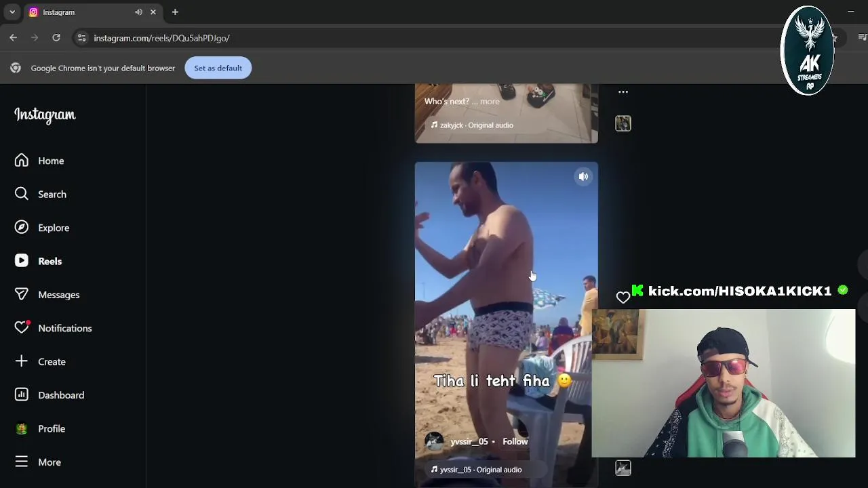Screen dimensions: 868x488
Task: Click the Home house icon in sidebar
Action: [x=22, y=161]
